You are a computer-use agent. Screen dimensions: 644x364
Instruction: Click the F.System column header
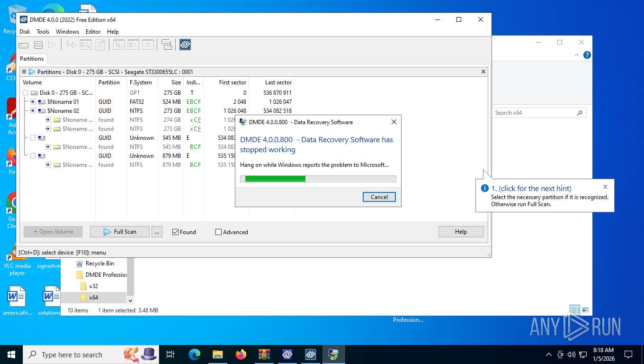(x=142, y=82)
